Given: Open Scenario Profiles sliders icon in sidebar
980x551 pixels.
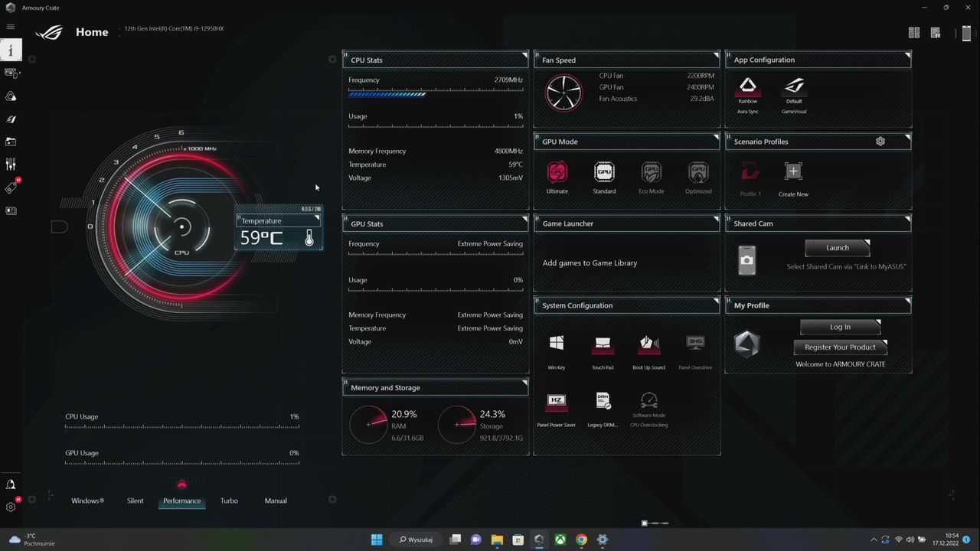Looking at the screenshot, I should (11, 165).
